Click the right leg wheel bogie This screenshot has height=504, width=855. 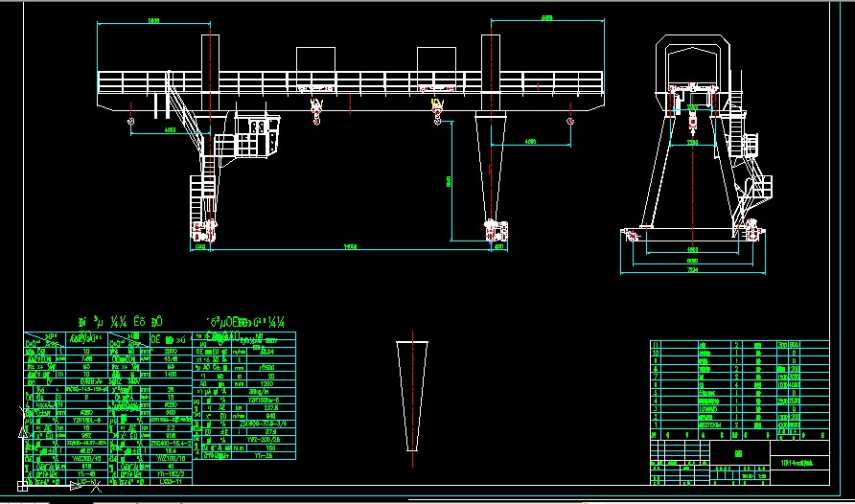pos(494,231)
